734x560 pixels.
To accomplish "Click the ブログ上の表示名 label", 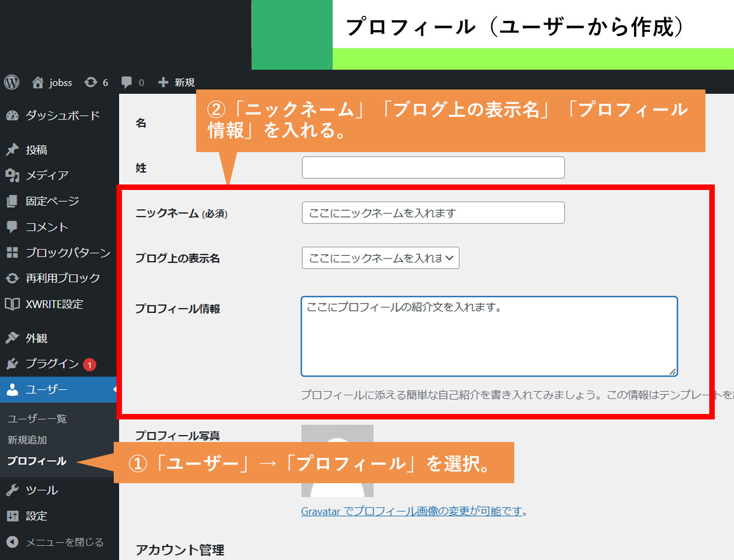I will coord(177,258).
